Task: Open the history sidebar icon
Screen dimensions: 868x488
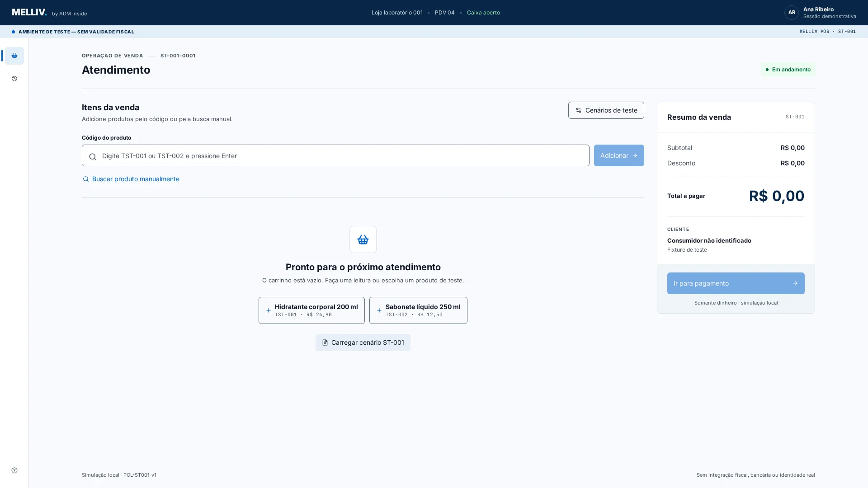Action: coord(14,79)
